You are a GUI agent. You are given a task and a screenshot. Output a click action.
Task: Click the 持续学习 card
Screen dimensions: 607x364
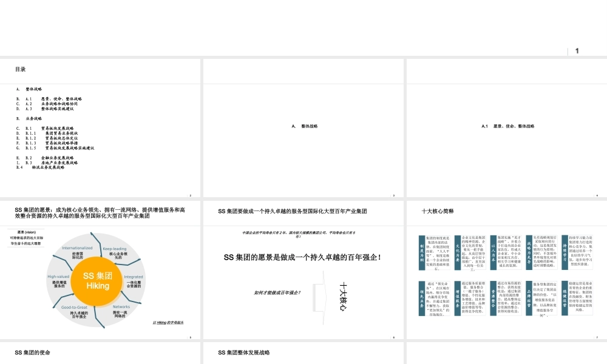point(577,252)
